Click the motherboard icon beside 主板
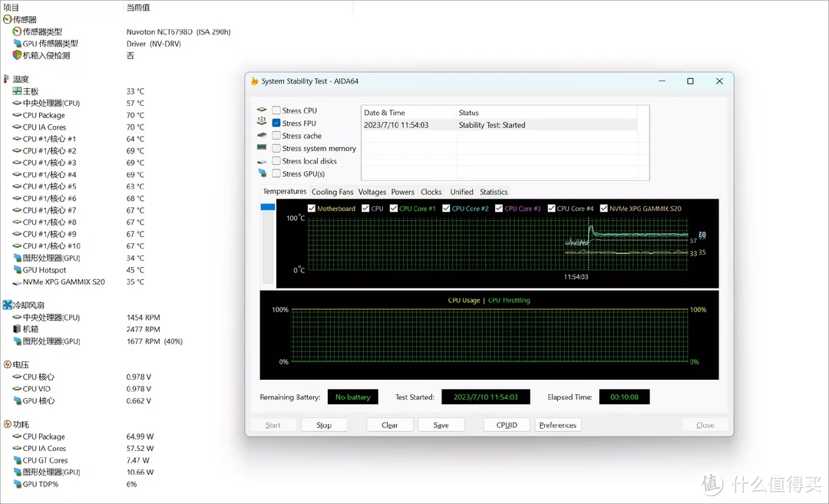The width and height of the screenshot is (829, 504). (17, 91)
